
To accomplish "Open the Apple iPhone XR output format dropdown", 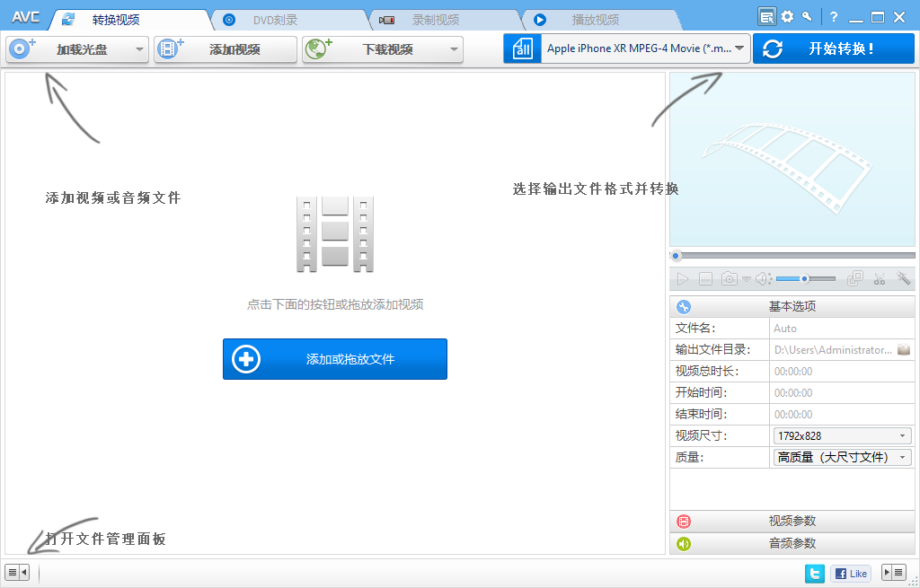I will 645,48.
